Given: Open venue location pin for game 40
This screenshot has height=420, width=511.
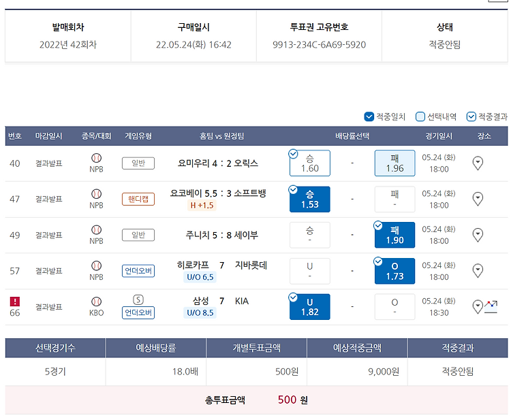Looking at the screenshot, I should point(478,163).
